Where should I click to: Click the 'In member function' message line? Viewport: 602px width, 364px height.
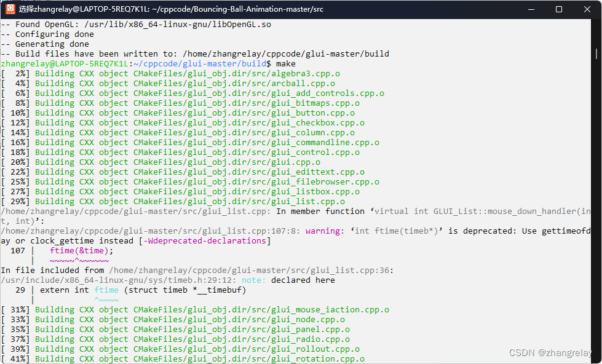click(x=296, y=216)
